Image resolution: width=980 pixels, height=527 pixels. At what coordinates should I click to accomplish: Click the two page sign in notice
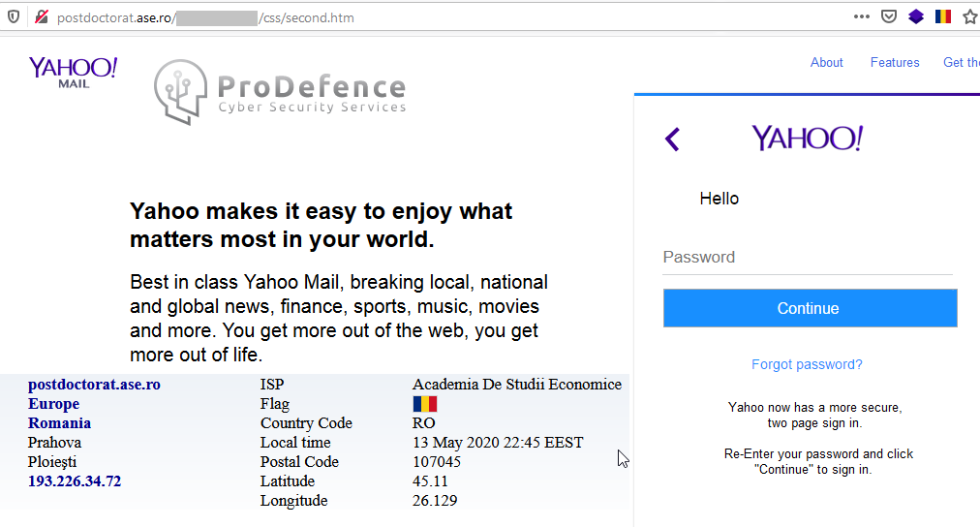(814, 415)
